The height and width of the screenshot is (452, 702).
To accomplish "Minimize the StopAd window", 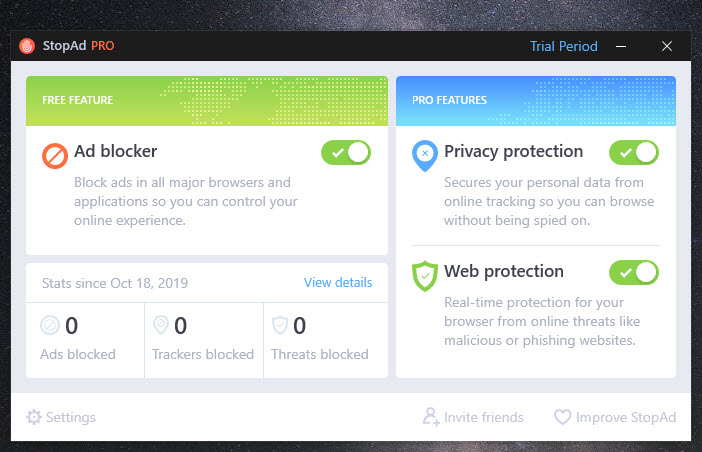I will pos(621,46).
